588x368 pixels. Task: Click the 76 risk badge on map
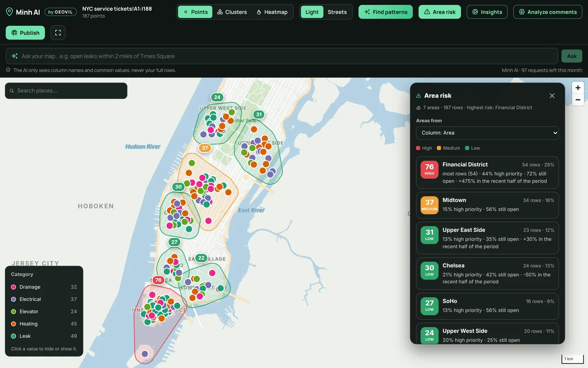pos(158,280)
